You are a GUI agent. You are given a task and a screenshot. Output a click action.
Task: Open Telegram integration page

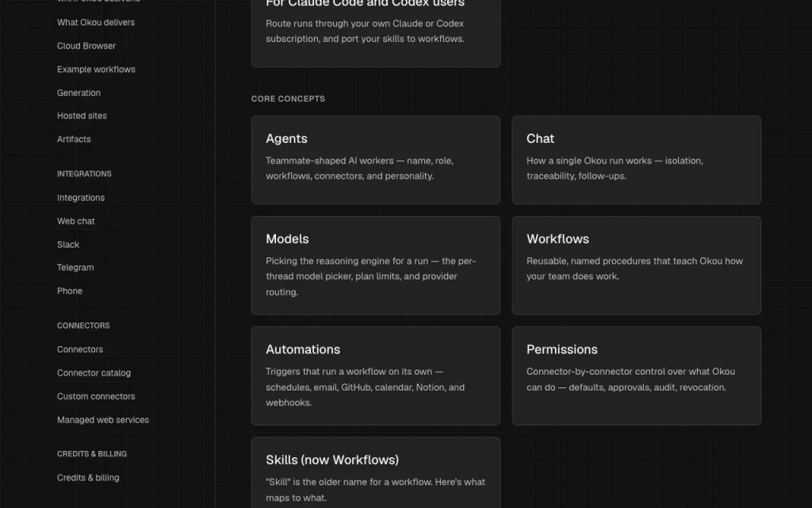[x=75, y=267]
